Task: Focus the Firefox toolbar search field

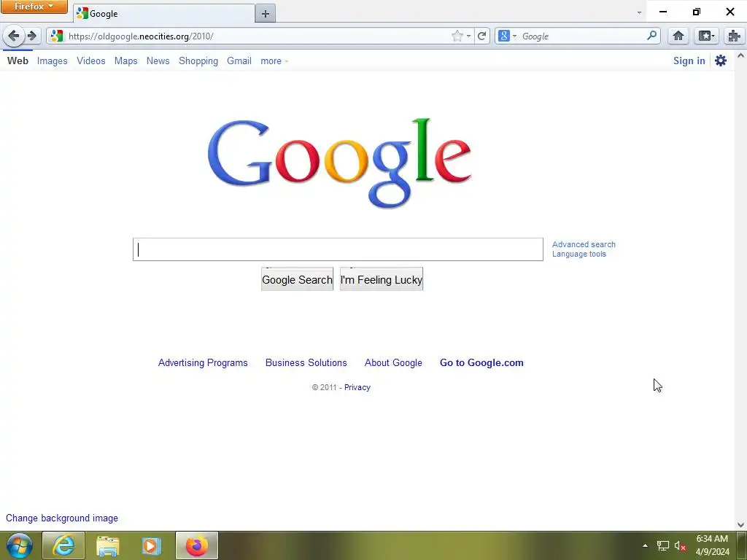Action: click(582, 36)
